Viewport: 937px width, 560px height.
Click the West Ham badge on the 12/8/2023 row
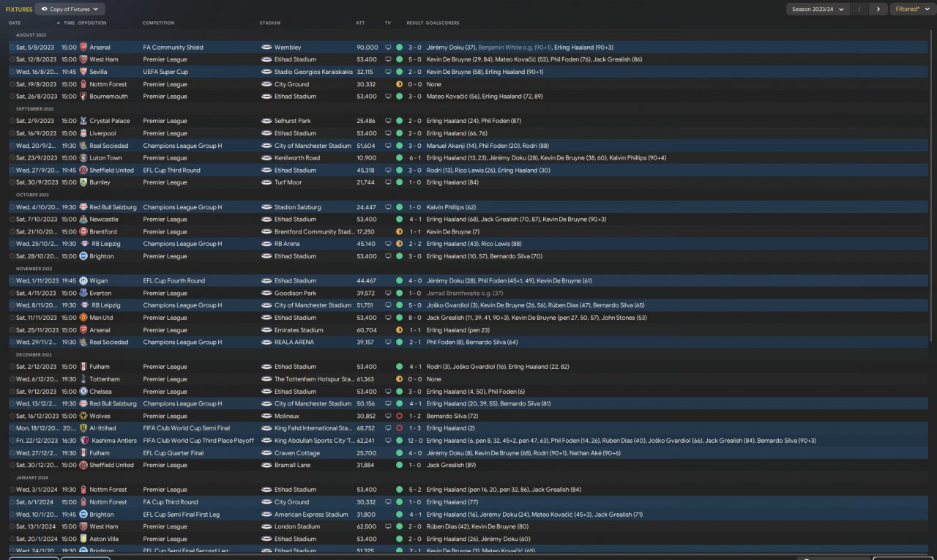tap(83, 60)
